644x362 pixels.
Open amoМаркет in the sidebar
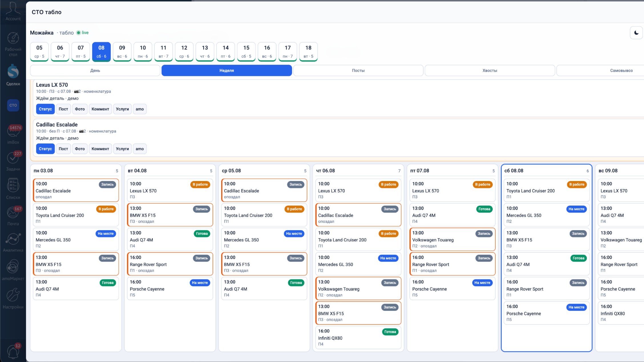[13, 270]
